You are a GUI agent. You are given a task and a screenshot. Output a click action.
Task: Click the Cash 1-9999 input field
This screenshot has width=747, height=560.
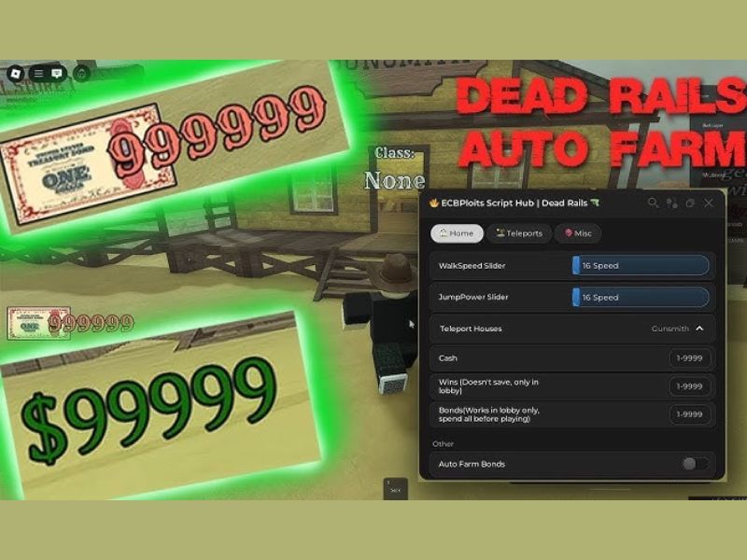click(x=689, y=357)
